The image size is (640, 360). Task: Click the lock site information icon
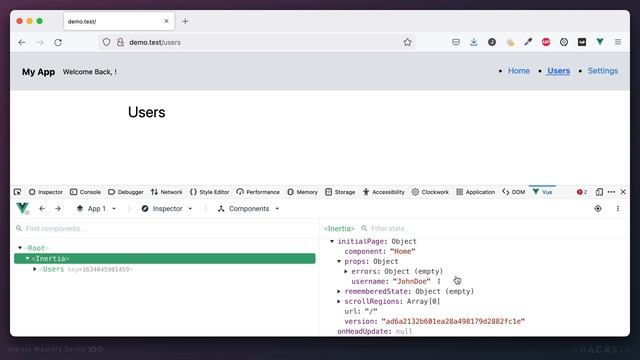coord(120,42)
